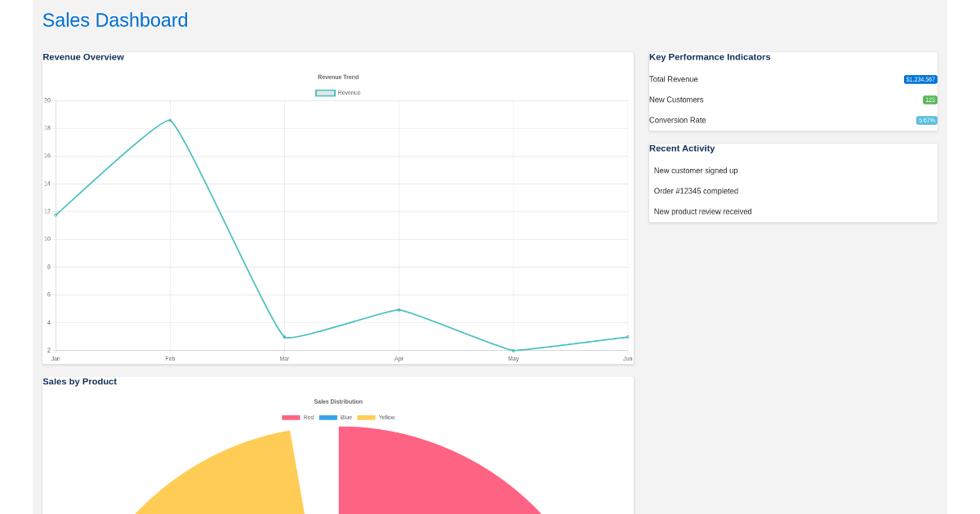Click the Revenue Trend chart title

coord(337,77)
